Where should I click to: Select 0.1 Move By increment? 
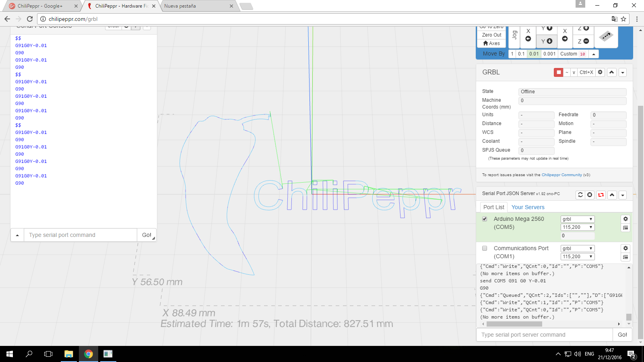pyautogui.click(x=521, y=54)
